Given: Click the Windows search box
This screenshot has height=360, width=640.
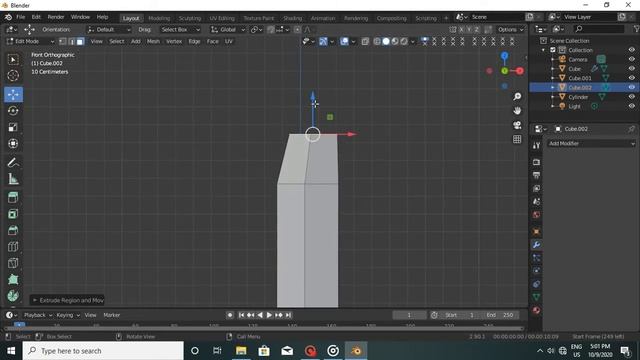Looking at the screenshot, I should pyautogui.click(x=103, y=351).
